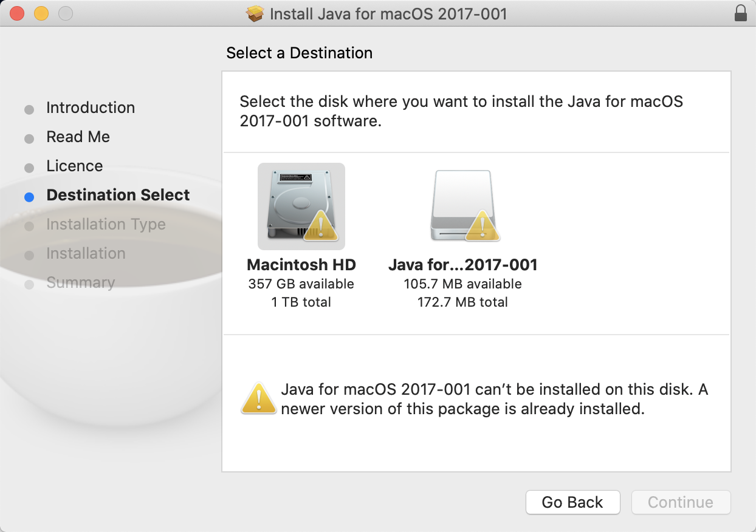756x532 pixels.
Task: Minimize the installer with yellow button
Action: tap(41, 13)
